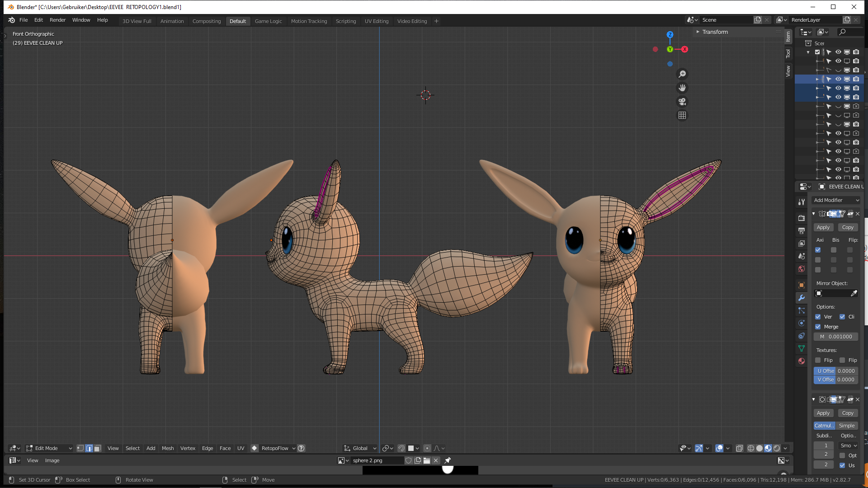This screenshot has width=868, height=488.
Task: Uncheck the Merge option checkbox
Action: tap(818, 327)
